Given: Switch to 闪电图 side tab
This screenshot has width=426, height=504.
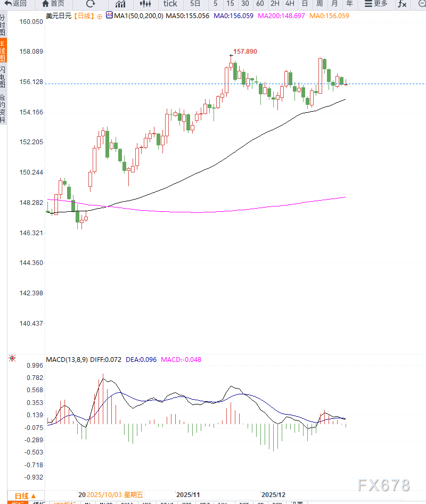Looking at the screenshot, I should pyautogui.click(x=3, y=77).
